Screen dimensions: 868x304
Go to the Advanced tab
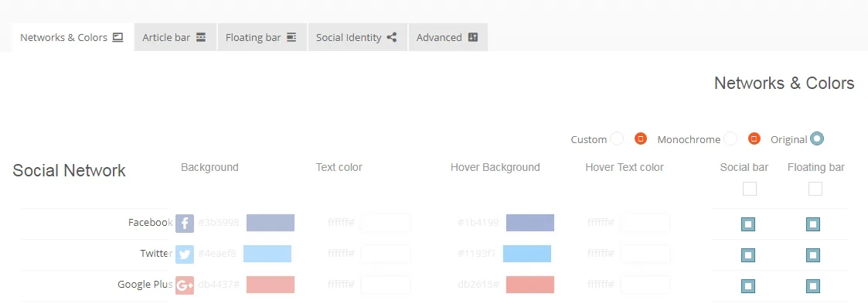tap(448, 37)
